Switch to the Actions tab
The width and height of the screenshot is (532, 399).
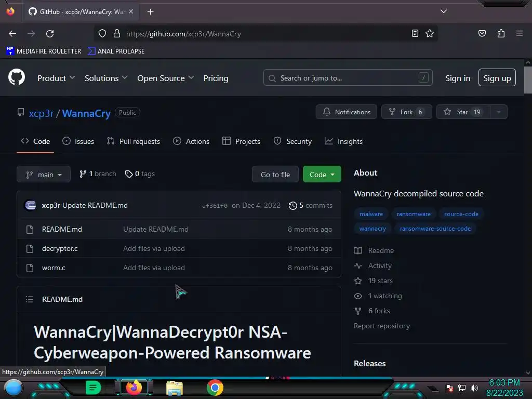tap(191, 141)
